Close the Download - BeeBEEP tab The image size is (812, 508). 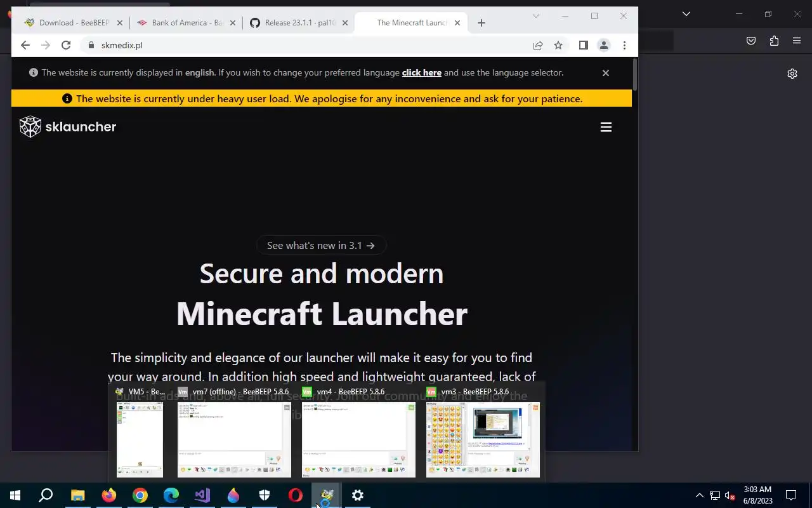point(120,23)
